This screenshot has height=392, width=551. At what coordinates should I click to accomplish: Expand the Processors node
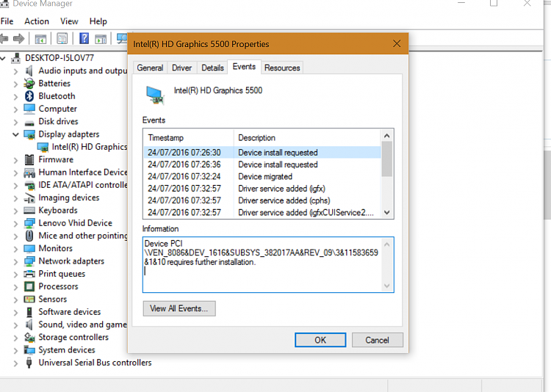point(15,287)
